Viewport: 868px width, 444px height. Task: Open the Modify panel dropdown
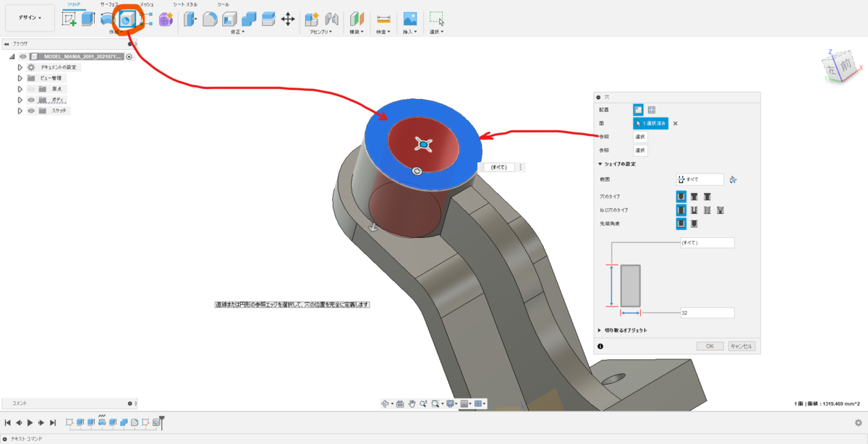coord(237,32)
